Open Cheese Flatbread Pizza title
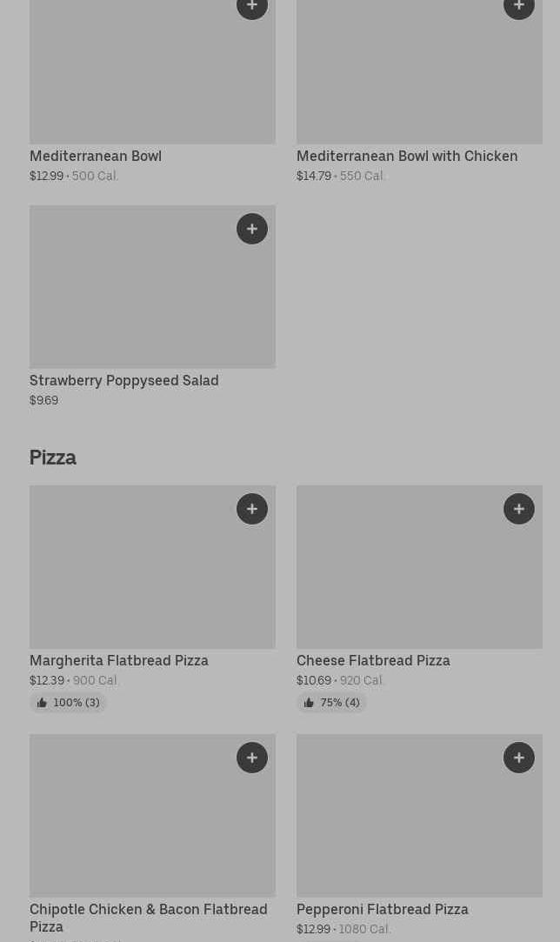The width and height of the screenshot is (560, 942). (373, 661)
